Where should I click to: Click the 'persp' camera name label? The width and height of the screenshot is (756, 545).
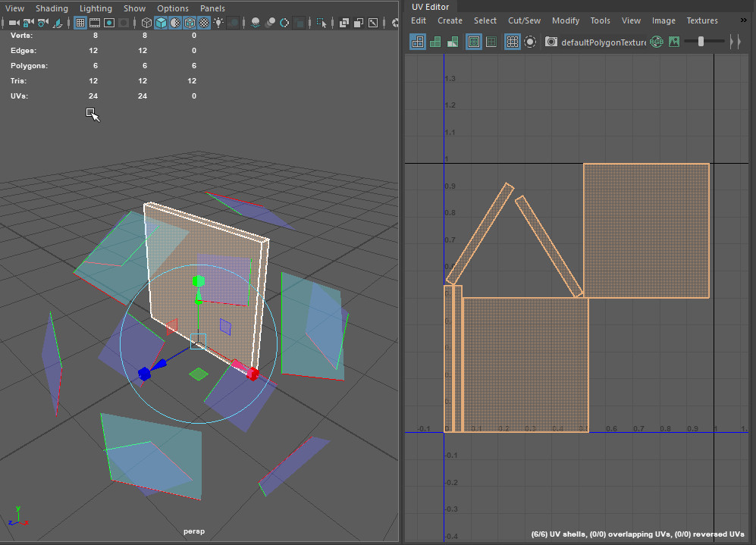pos(194,531)
